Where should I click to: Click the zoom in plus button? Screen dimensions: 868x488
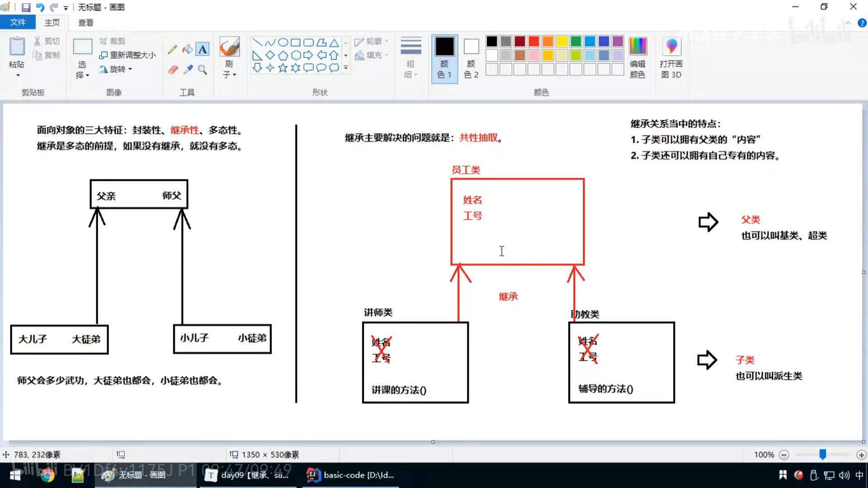click(x=861, y=455)
